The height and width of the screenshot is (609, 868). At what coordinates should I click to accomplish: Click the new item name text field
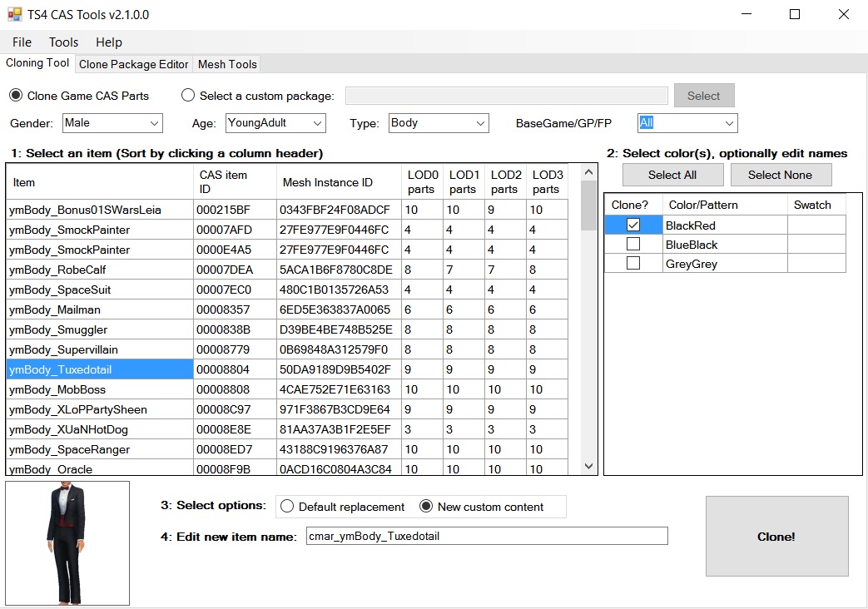point(486,537)
